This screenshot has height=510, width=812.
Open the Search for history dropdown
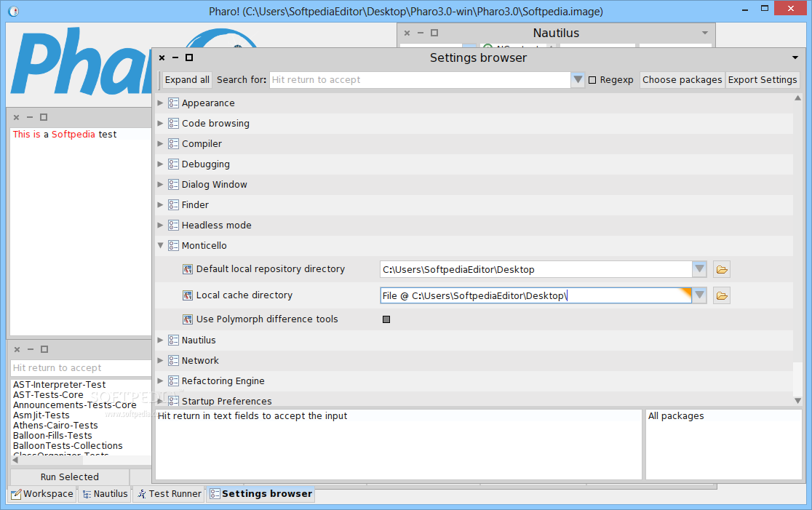click(x=578, y=80)
